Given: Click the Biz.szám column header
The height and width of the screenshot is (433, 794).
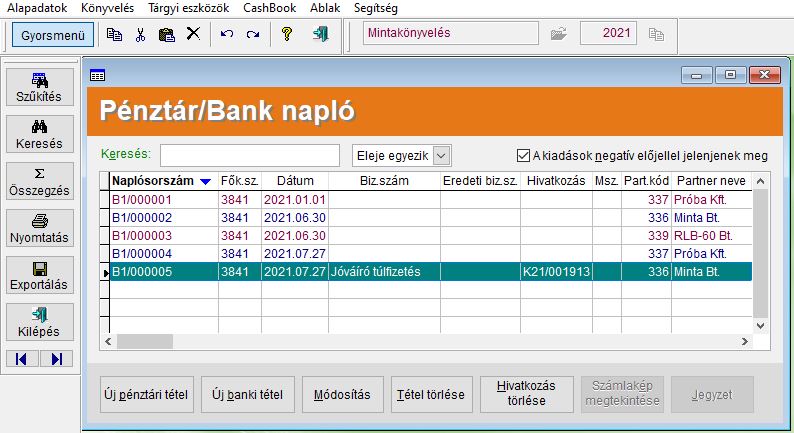Looking at the screenshot, I should click(x=384, y=181).
